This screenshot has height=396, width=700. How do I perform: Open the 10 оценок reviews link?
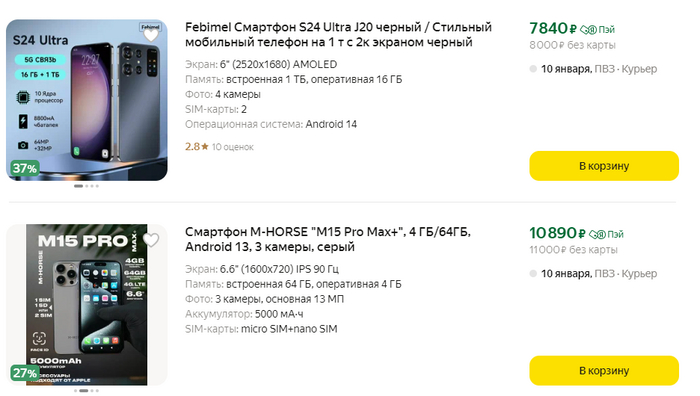pos(233,147)
